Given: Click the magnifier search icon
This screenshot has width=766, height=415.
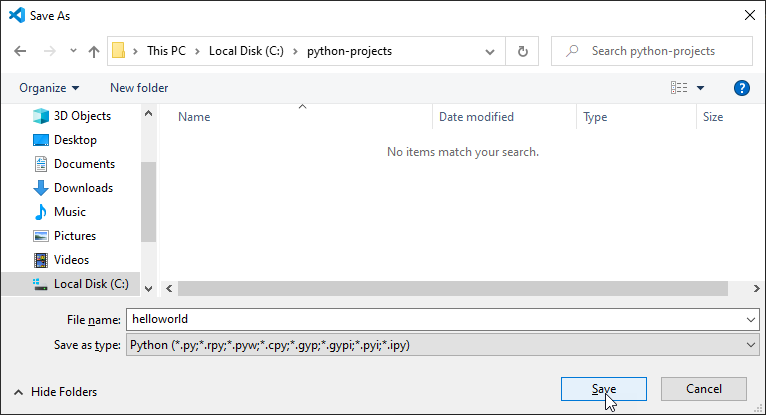Looking at the screenshot, I should pos(572,51).
